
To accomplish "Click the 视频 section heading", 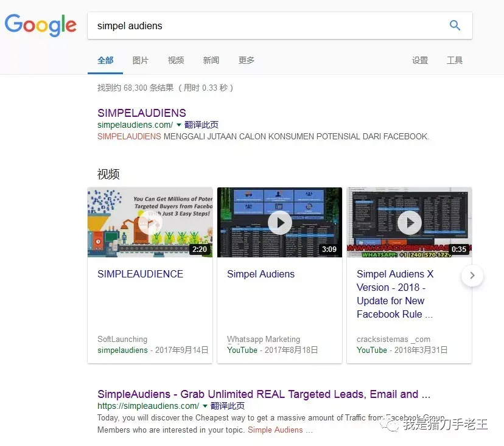I will [x=108, y=174].
